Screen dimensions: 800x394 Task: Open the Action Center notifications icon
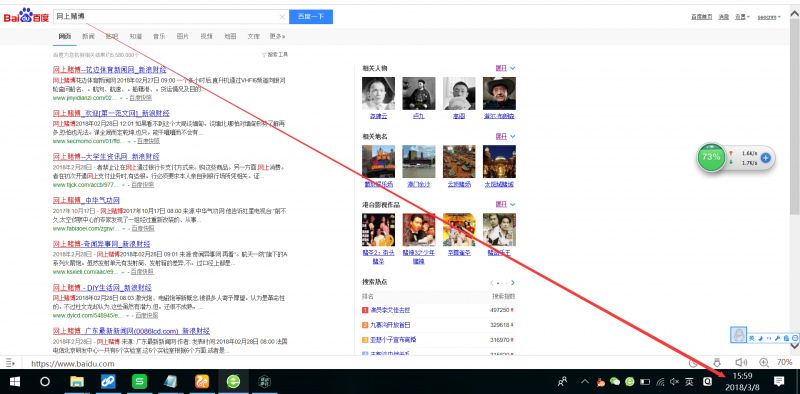point(779,381)
